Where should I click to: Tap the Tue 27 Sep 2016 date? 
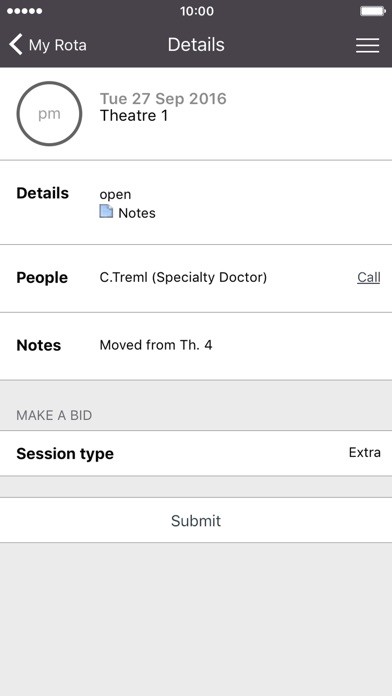(163, 98)
